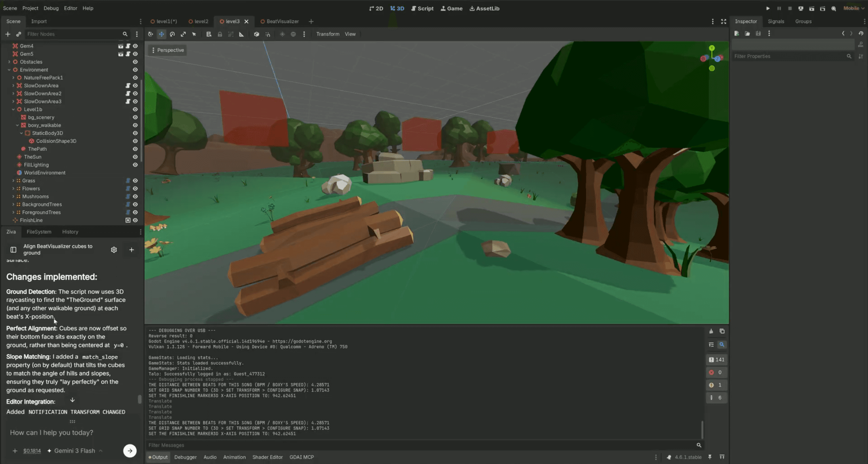Run the current scene with the clapperboard-play icon
The width and height of the screenshot is (868, 464).
pos(812,8)
